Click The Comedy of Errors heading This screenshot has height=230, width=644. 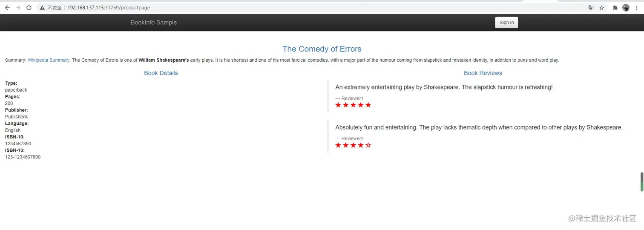click(x=322, y=49)
